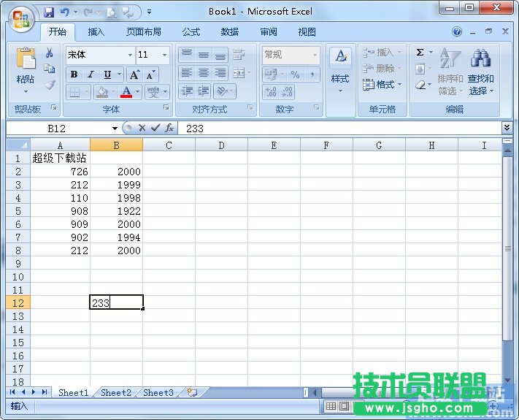Select cell B2 containing 2000
519x420 pixels.
point(116,172)
